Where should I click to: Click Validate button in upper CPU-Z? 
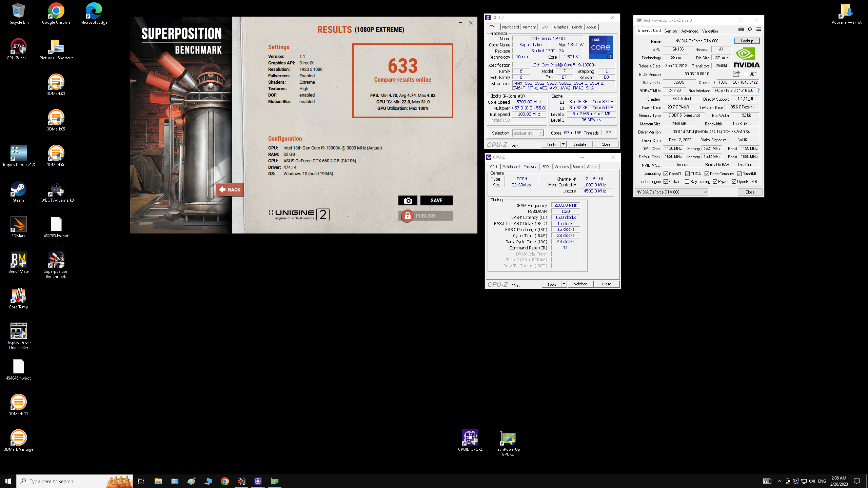point(579,144)
